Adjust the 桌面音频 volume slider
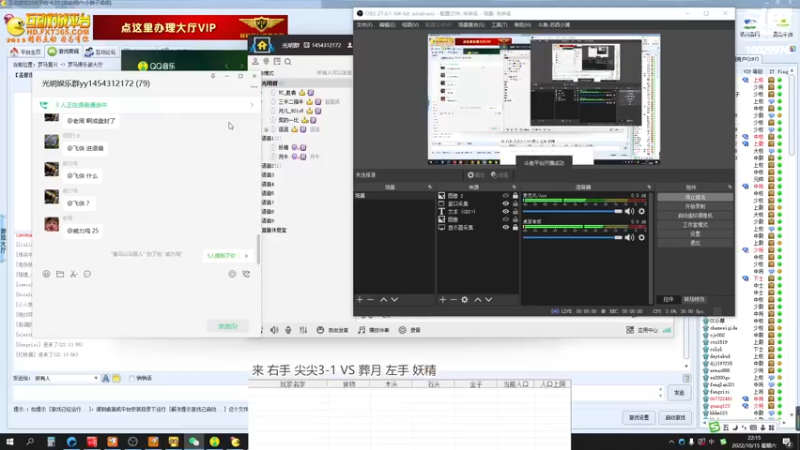The image size is (800, 450). (x=572, y=237)
